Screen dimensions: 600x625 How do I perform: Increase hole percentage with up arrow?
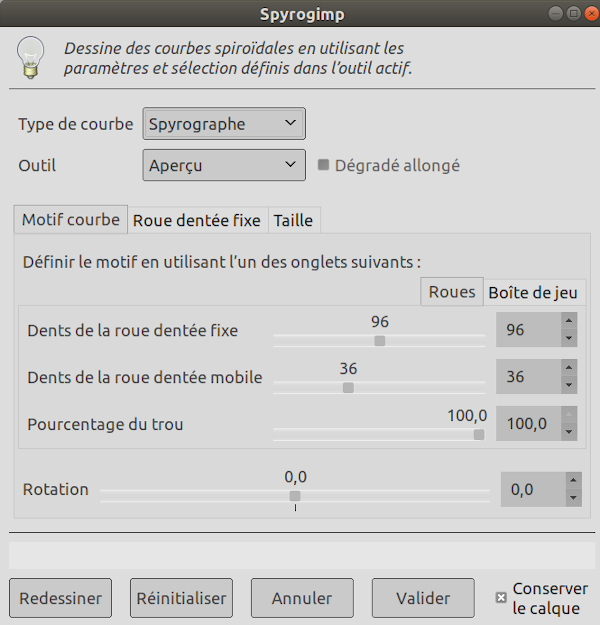click(569, 415)
